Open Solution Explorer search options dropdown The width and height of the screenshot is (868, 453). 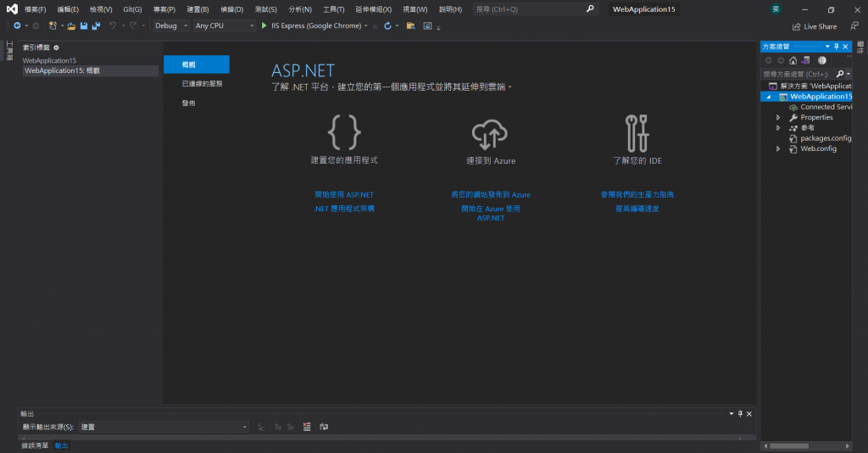click(848, 74)
